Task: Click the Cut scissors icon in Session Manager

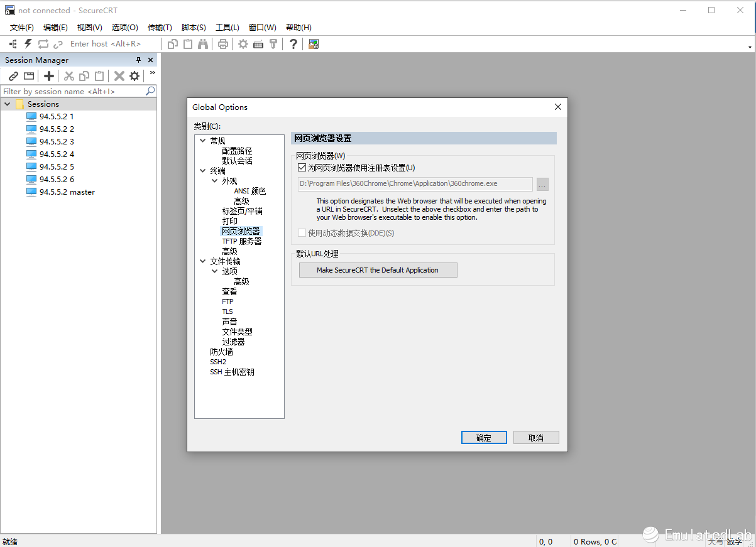Action: click(x=69, y=76)
